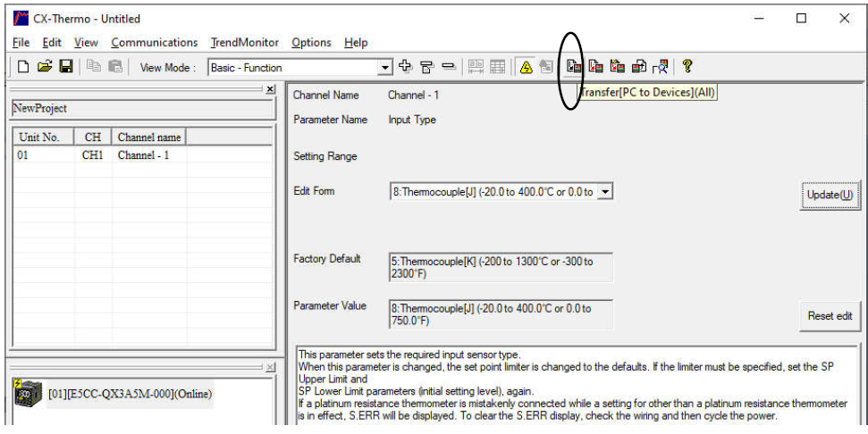Select the CH1 cell in list
868x434 pixels.
[93, 154]
